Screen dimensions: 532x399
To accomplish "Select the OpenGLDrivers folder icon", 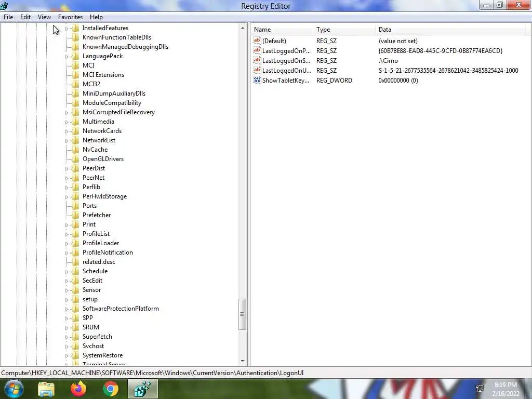I will click(x=76, y=159).
